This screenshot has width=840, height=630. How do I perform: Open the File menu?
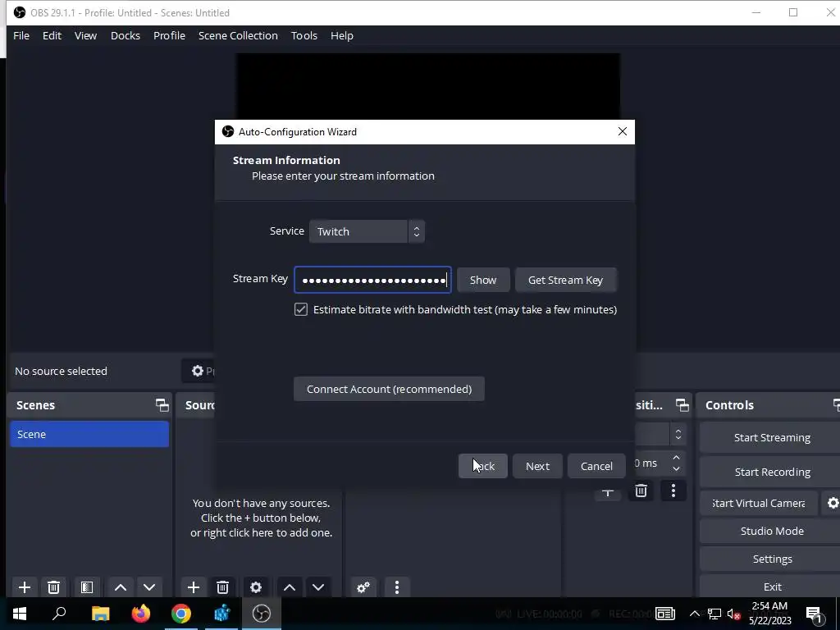click(21, 35)
